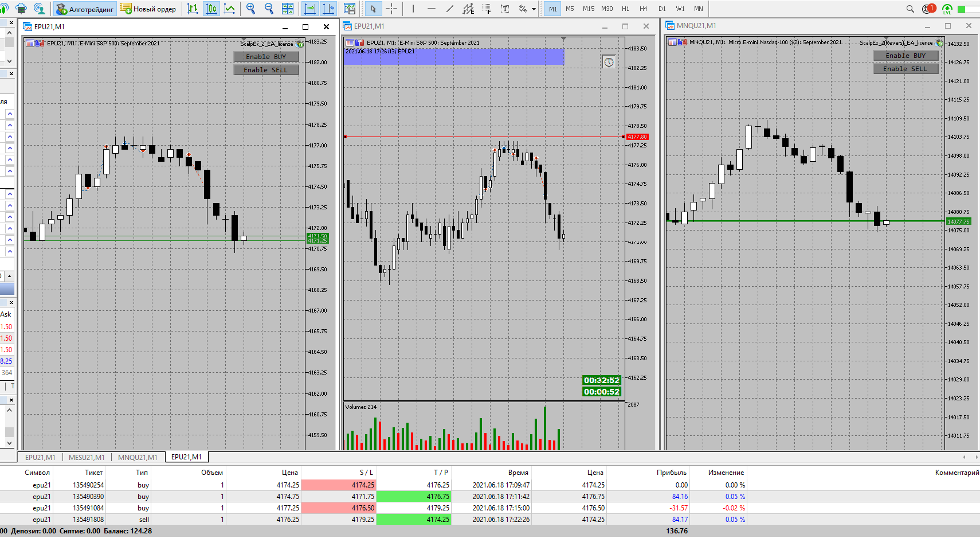Click Enable SELL on MNQU21 chart

(x=905, y=69)
